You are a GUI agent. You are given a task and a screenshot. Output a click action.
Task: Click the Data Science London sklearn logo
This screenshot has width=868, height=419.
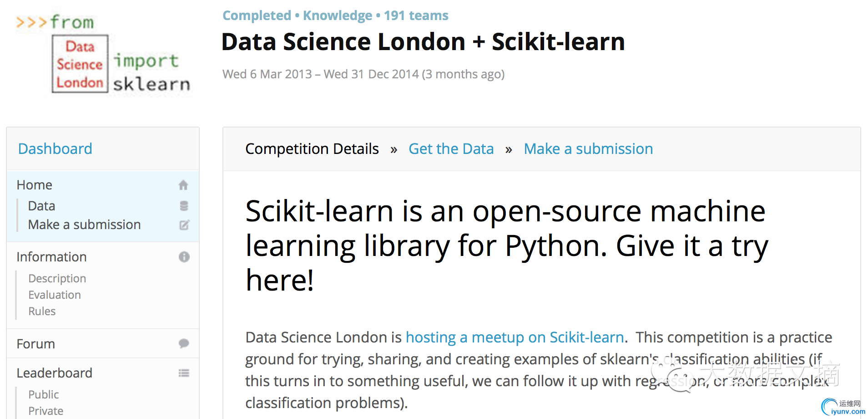pyautogui.click(x=103, y=54)
